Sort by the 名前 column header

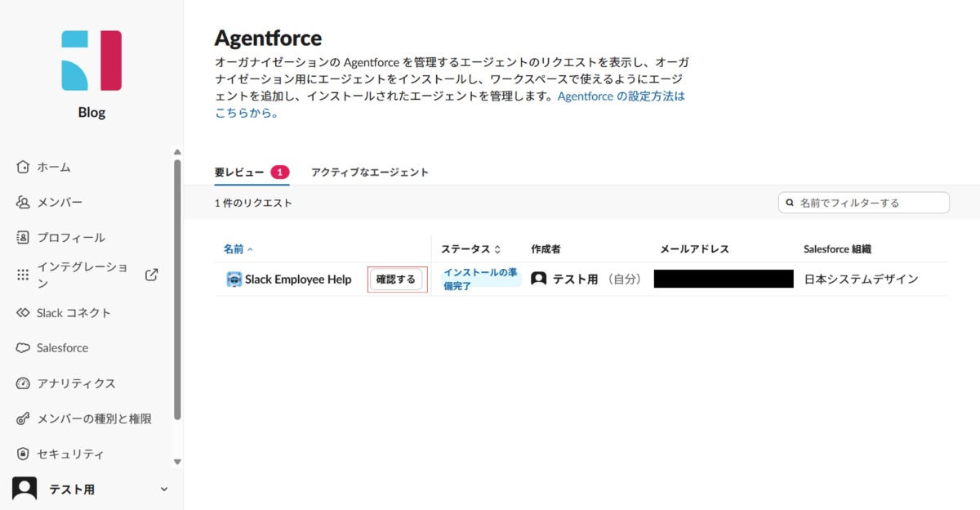[238, 248]
